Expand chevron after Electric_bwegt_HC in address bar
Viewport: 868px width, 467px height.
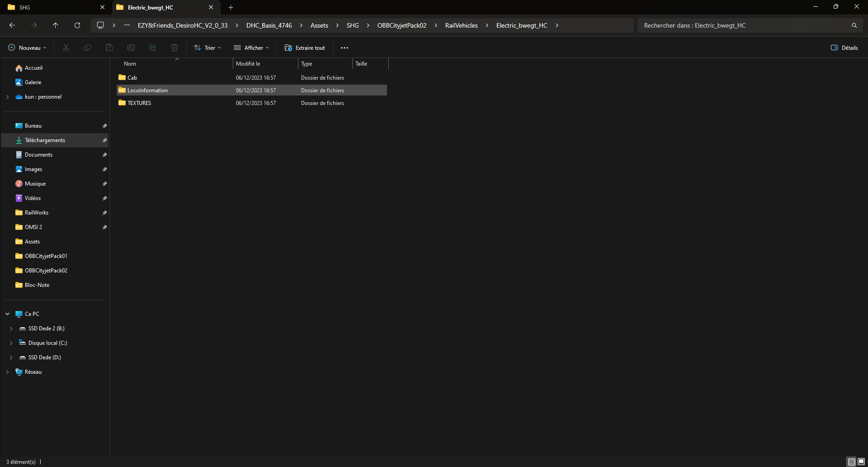[x=557, y=25]
